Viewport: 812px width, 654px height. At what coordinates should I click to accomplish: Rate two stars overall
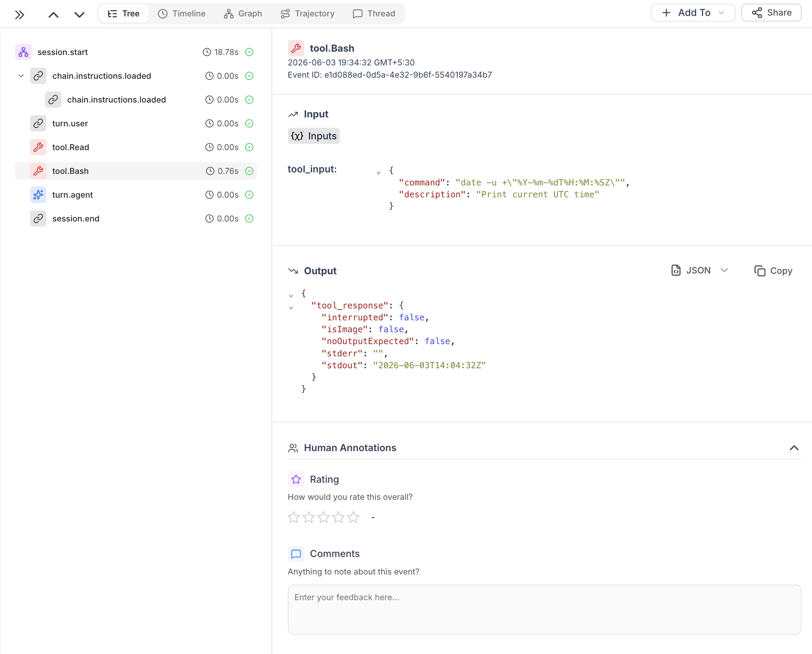[308, 517]
